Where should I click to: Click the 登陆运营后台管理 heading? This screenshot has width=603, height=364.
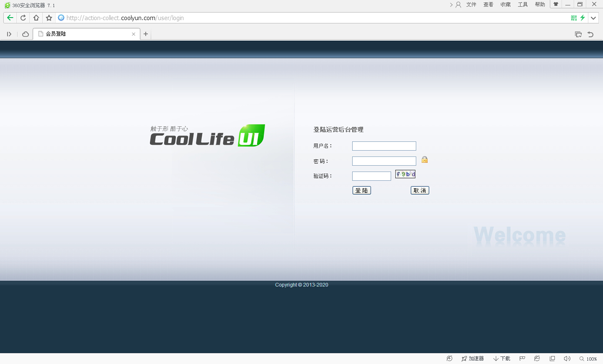click(x=338, y=130)
